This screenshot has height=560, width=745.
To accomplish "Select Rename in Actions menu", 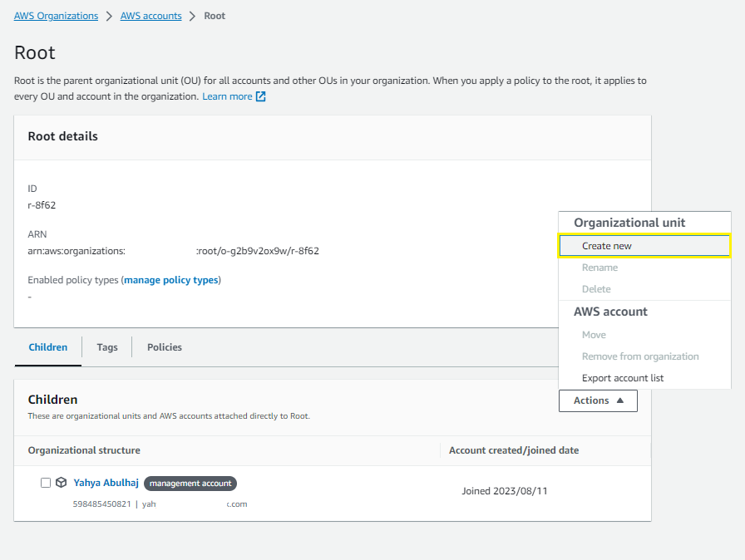I will (x=599, y=268).
